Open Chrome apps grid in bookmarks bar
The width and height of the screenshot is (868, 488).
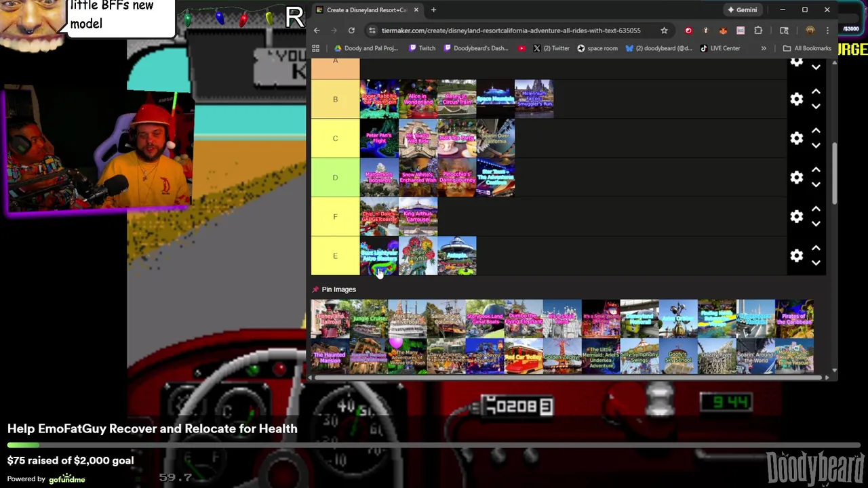[315, 48]
